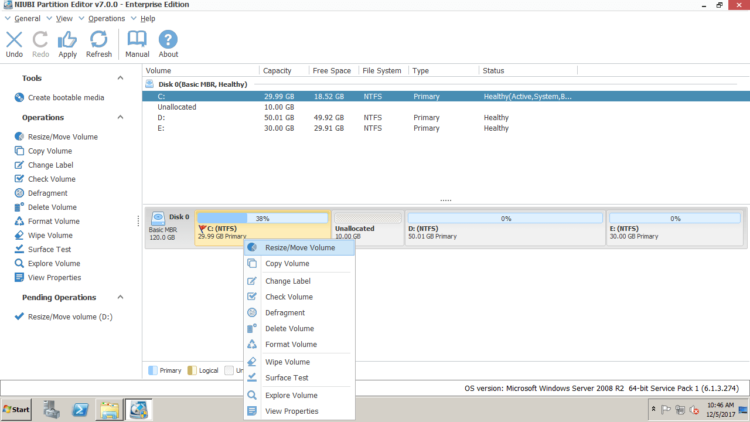Collapse the Pending Operations section chevron
Screen dimensions: 750x422
(x=120, y=297)
